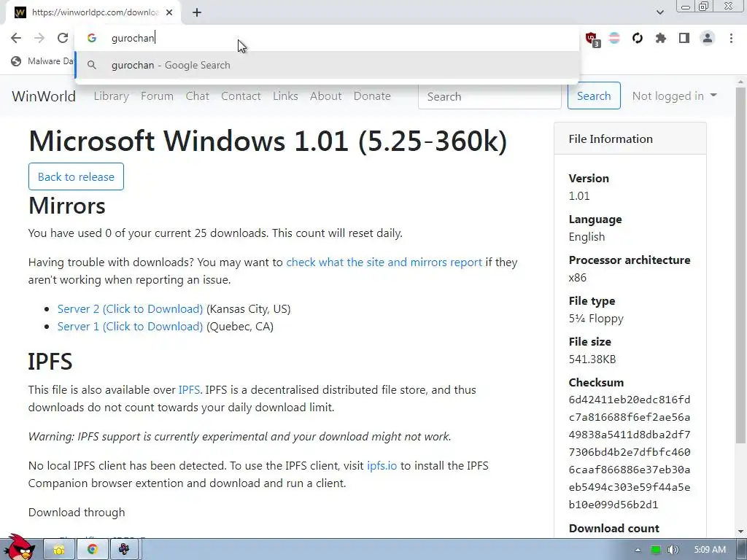747x560 pixels.
Task: Open the Malware bookmark
Action: pyautogui.click(x=43, y=61)
